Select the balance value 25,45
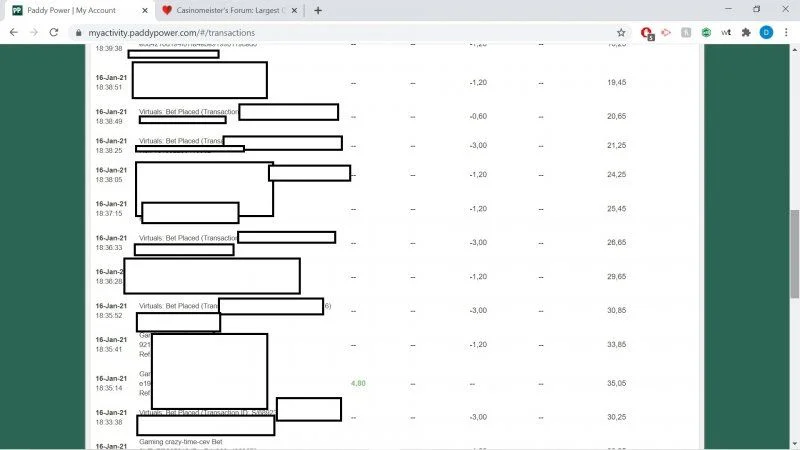The image size is (800, 450). coord(616,209)
